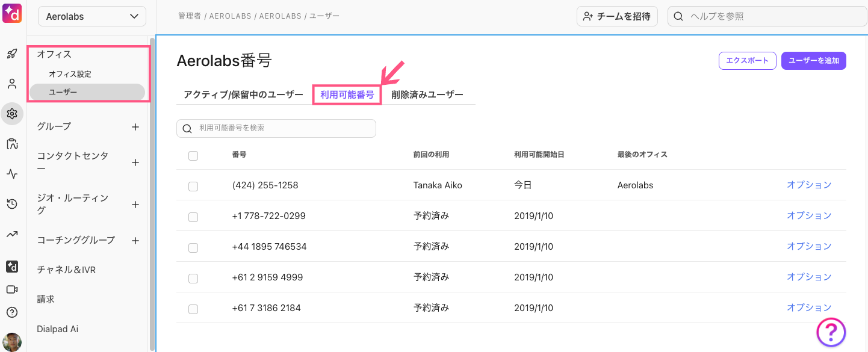Click the ユーザーを追加 button
868x352 pixels.
[x=814, y=61]
